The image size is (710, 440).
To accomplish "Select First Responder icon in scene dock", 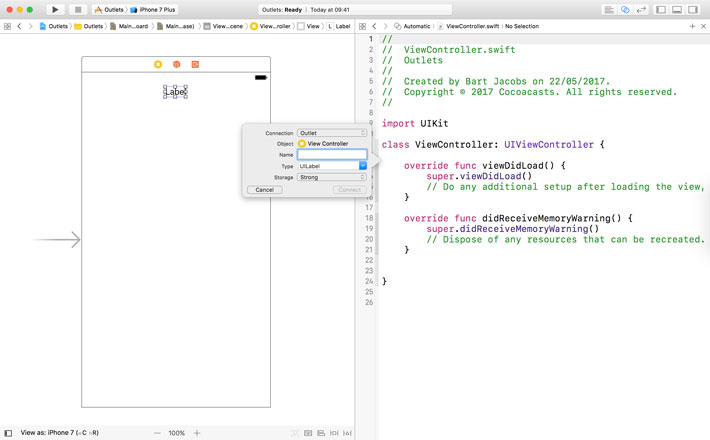I will point(177,64).
